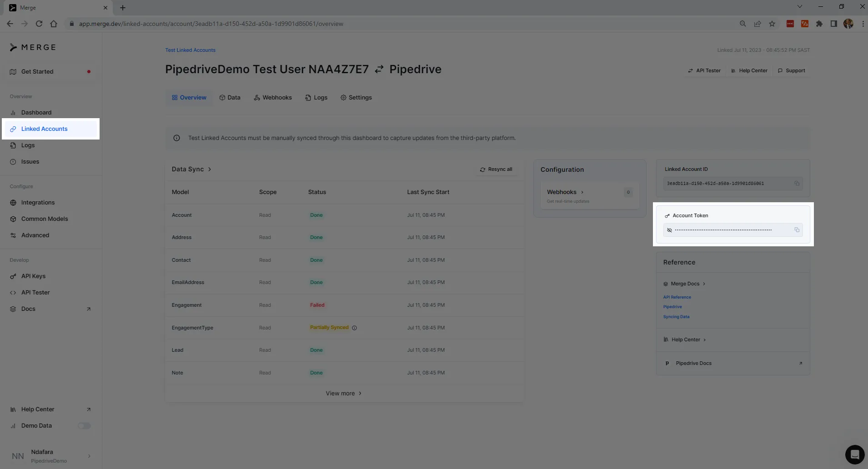Open the tab search dropdown arrow
This screenshot has width=868, height=469.
click(x=800, y=6)
